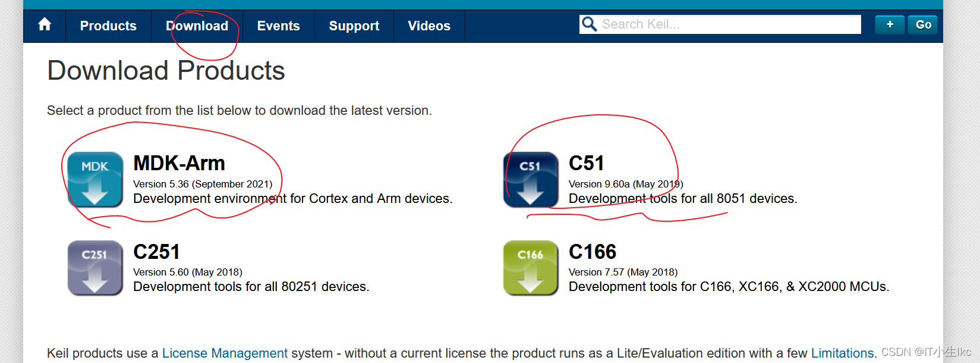Open the MDK-Arm product title link
Image resolution: width=980 pixels, height=363 pixels.
click(179, 163)
